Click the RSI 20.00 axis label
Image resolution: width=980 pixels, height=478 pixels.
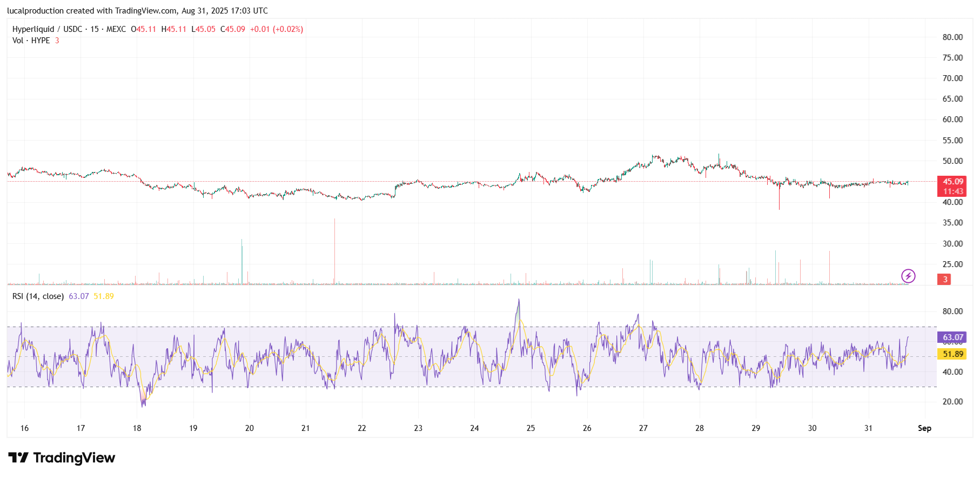coord(952,402)
